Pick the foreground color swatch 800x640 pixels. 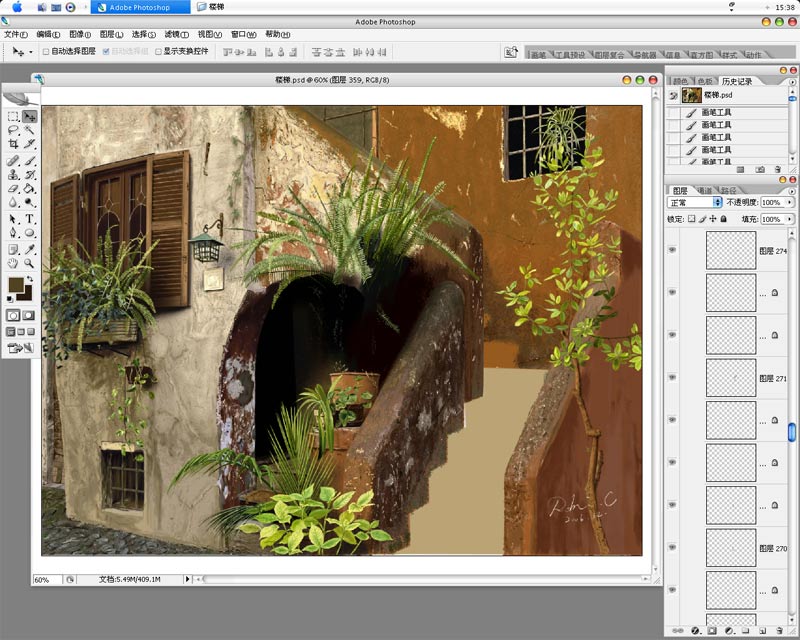click(16, 285)
